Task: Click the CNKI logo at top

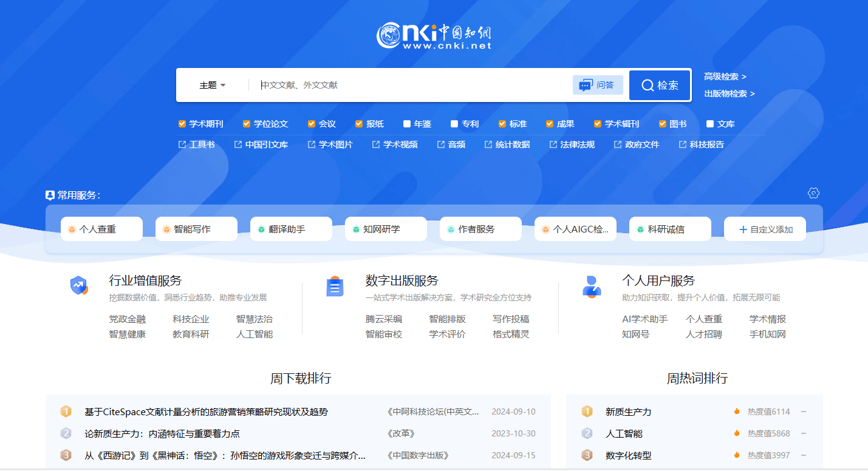Action: (434, 36)
